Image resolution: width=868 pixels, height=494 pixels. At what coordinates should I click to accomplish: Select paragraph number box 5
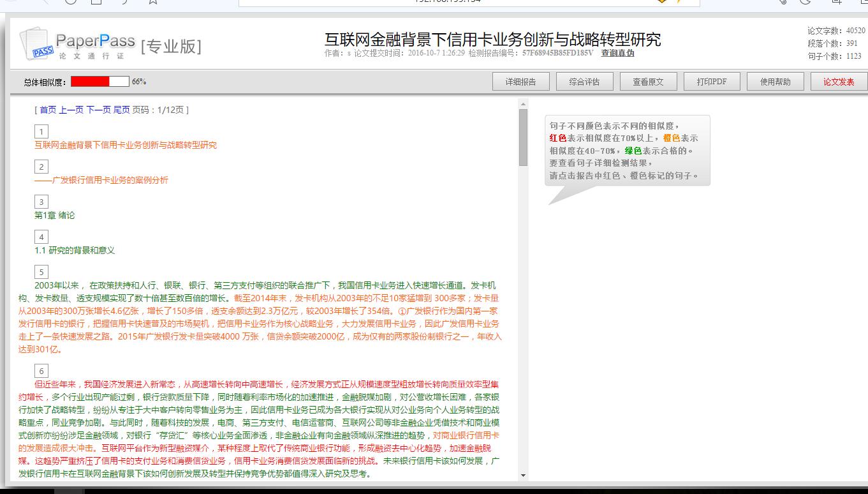[41, 273]
